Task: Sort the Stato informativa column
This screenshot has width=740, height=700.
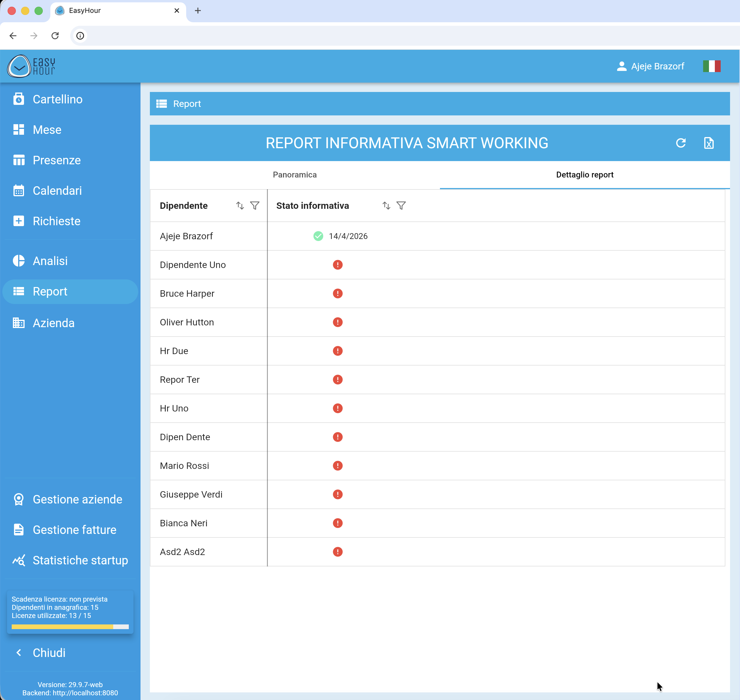Action: tap(386, 206)
